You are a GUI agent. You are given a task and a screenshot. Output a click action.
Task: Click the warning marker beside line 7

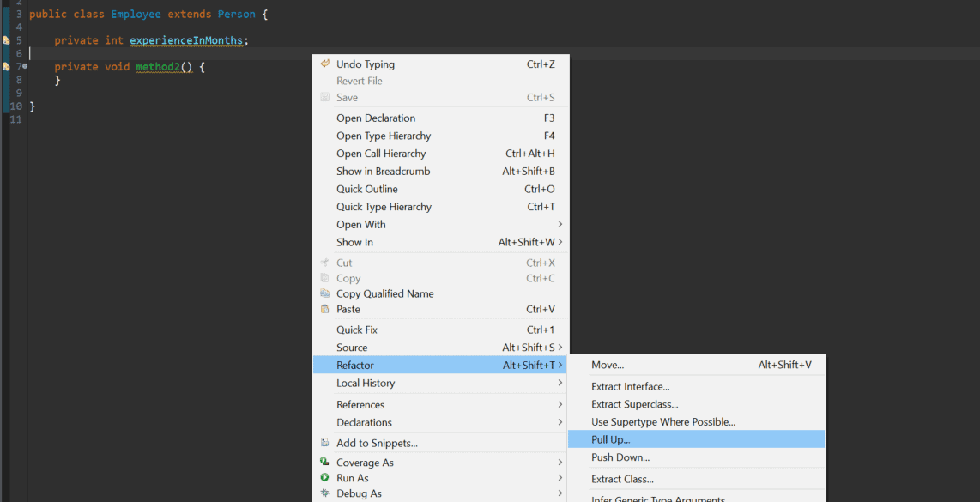click(6, 66)
